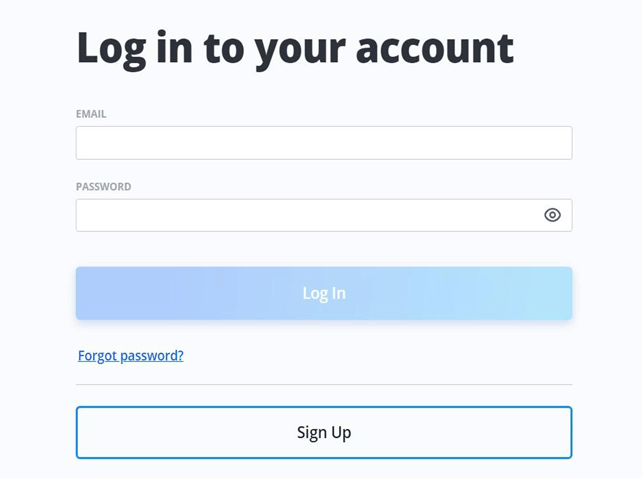The height and width of the screenshot is (480, 643).
Task: Go to account creation with Sign Up
Action: tap(323, 433)
